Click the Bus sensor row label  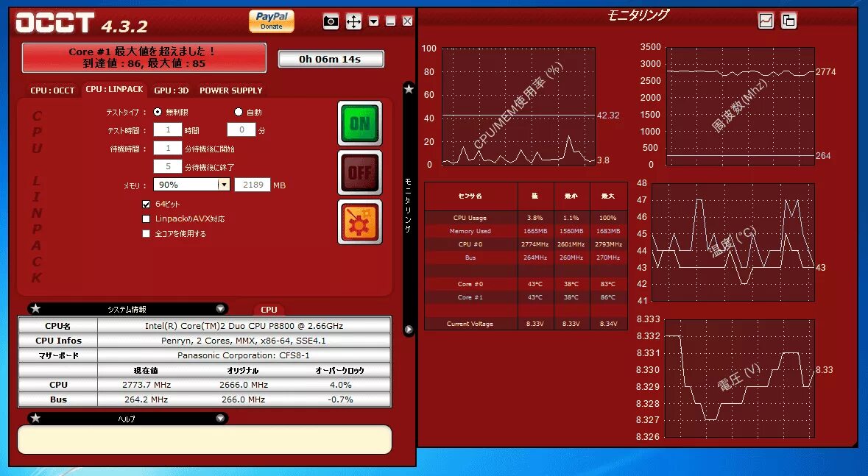pyautogui.click(x=470, y=257)
